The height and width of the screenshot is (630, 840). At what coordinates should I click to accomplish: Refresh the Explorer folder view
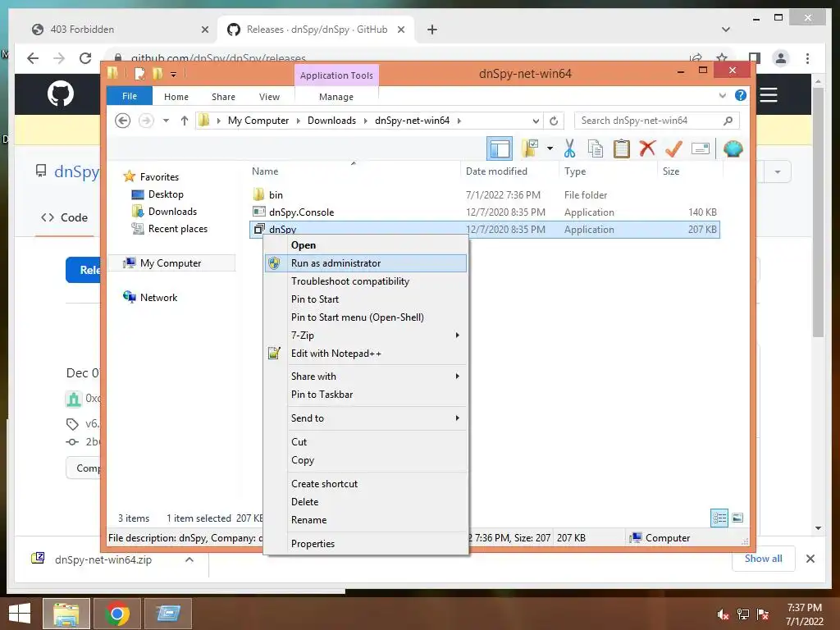click(x=554, y=121)
